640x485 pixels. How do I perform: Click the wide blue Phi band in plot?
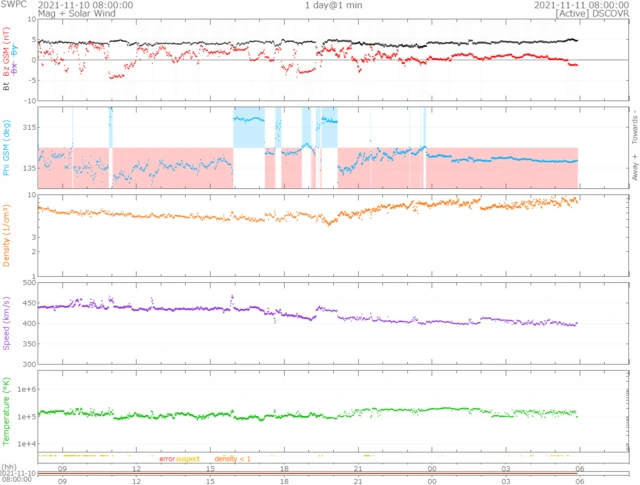click(x=248, y=127)
